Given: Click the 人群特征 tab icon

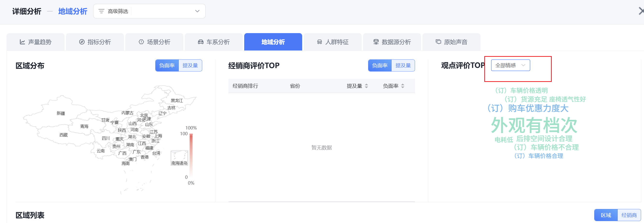Looking at the screenshot, I should click(320, 42).
